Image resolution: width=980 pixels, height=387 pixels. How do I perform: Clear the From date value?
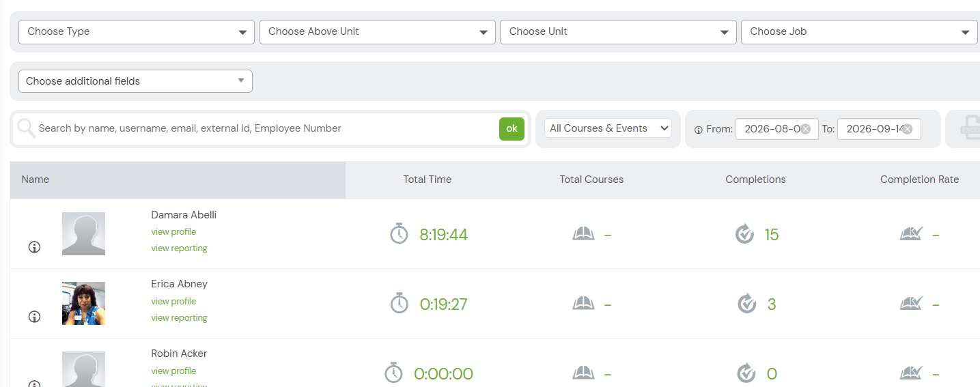point(806,129)
